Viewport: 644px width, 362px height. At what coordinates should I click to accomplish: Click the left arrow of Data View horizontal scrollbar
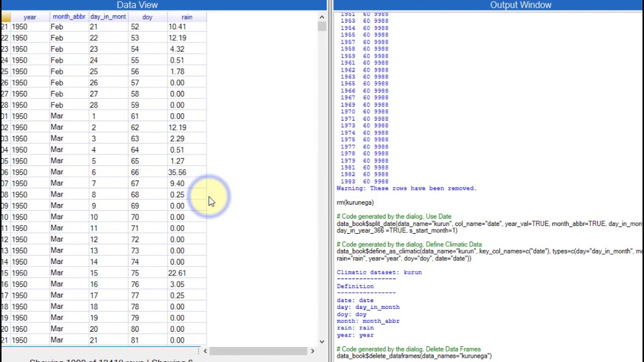pyautogui.click(x=205, y=351)
